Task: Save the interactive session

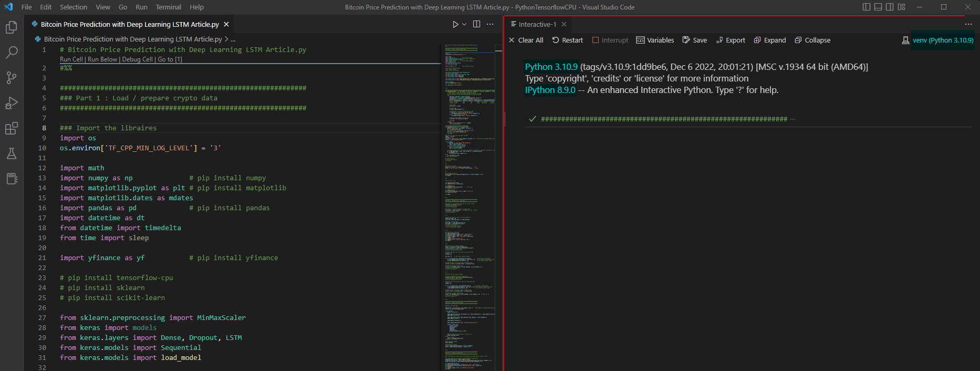Action: (694, 40)
